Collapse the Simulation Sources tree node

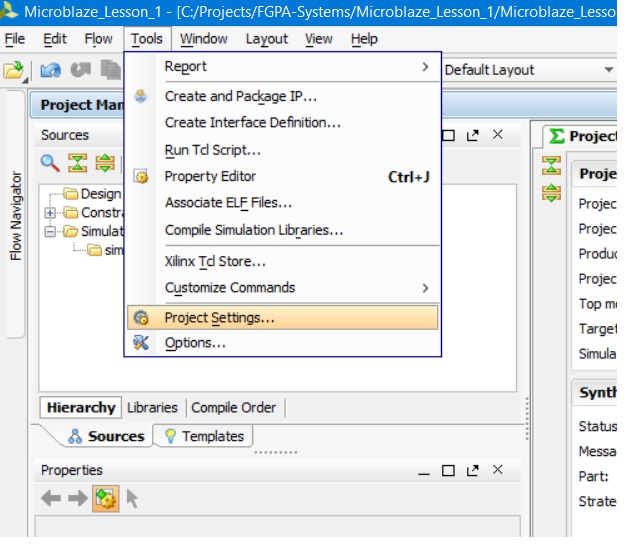(x=50, y=231)
